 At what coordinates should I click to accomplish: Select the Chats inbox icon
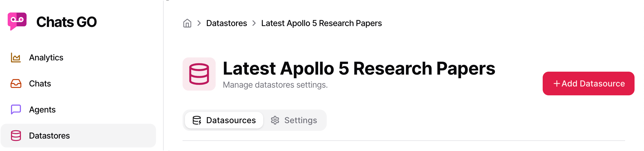pyautogui.click(x=16, y=83)
